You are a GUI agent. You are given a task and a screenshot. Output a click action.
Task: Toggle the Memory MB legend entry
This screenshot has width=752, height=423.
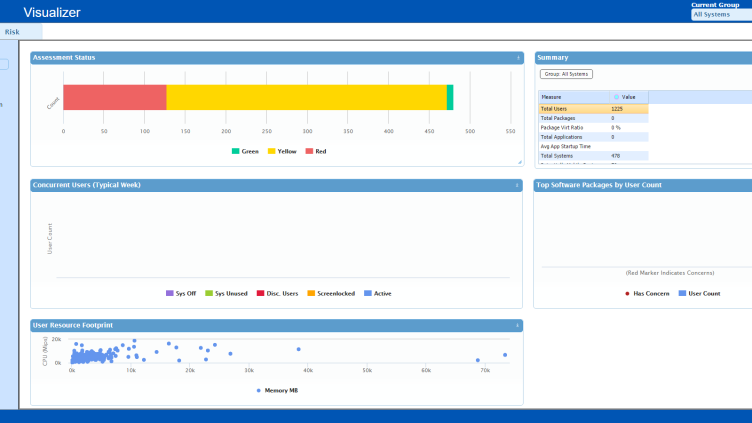(277, 390)
